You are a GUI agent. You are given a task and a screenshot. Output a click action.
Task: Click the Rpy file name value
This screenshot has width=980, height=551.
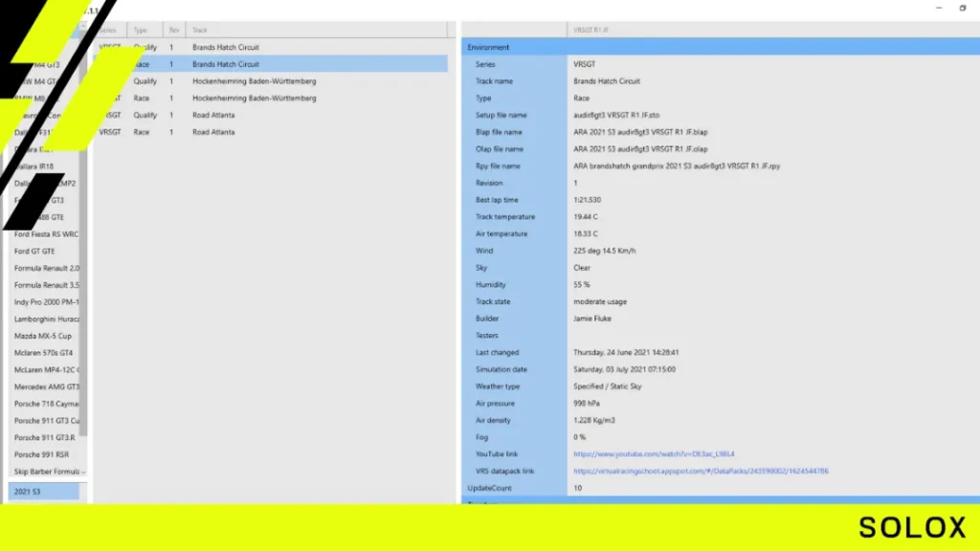(677, 166)
